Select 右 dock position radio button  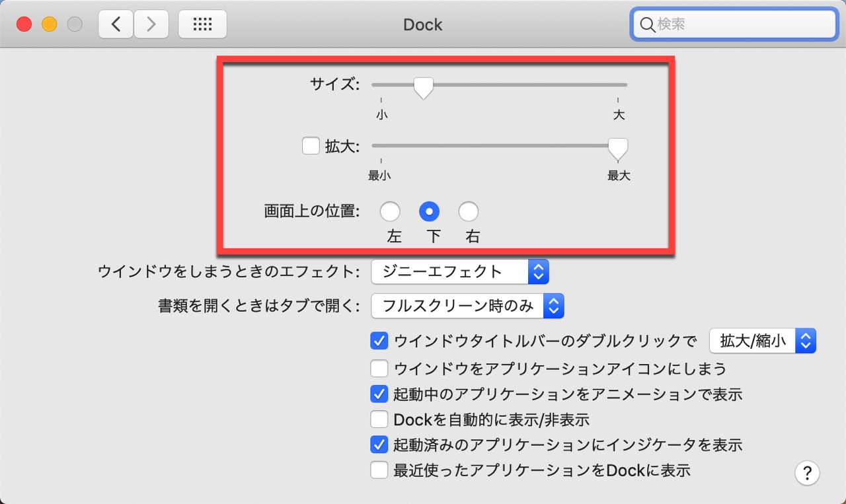coord(469,211)
